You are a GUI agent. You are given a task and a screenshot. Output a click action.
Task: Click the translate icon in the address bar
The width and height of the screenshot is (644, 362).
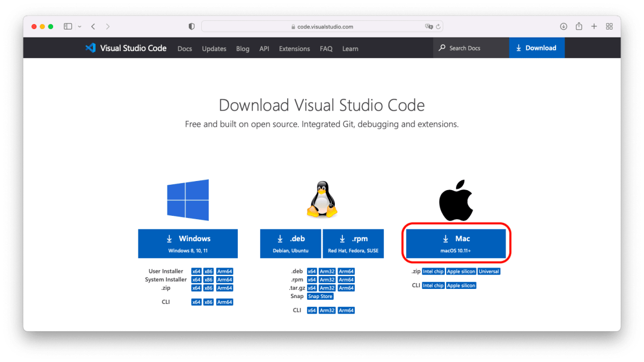428,26
